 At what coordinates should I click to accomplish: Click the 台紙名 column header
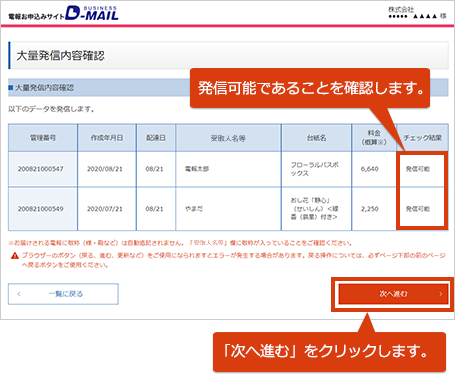(316, 138)
